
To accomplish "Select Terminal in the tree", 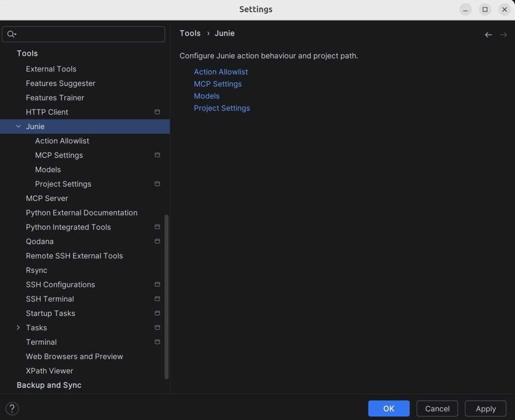I will (x=84, y=342).
